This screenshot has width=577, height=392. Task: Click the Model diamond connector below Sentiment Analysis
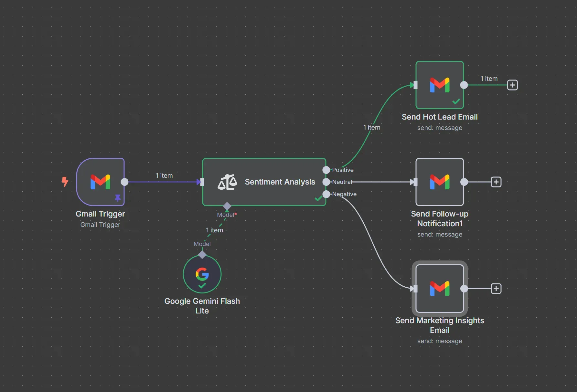(x=227, y=207)
